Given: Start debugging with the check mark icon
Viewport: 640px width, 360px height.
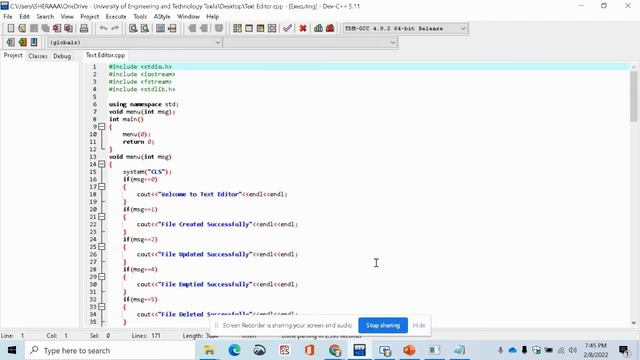Looking at the screenshot, I should [287, 28].
